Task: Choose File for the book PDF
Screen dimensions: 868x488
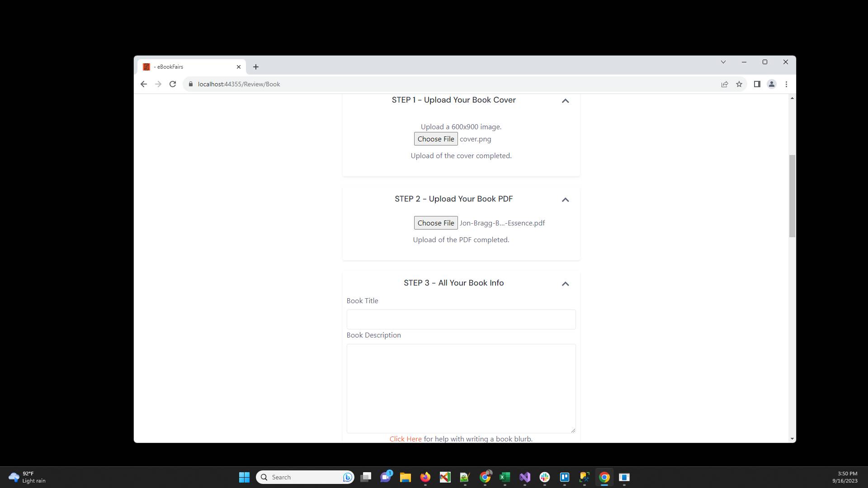Action: [x=435, y=223]
